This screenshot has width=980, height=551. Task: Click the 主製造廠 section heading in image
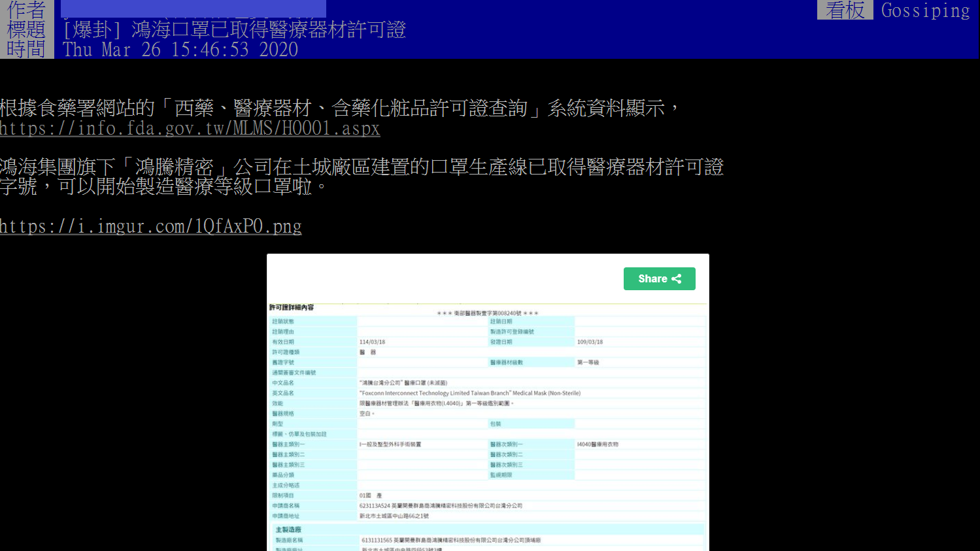point(288,529)
